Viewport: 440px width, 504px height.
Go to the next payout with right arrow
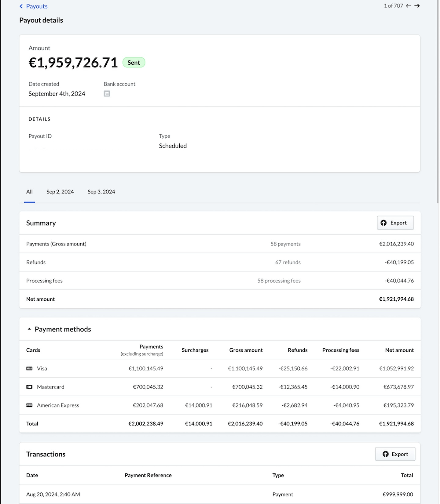tap(417, 6)
